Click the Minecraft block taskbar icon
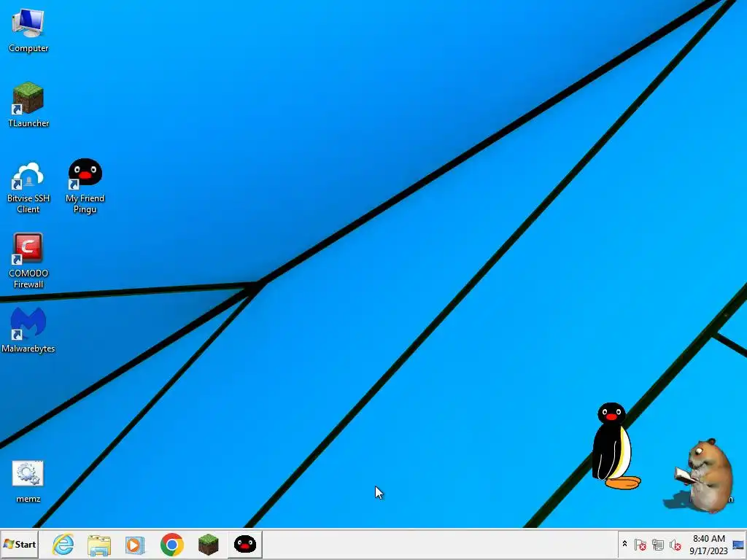 coord(208,544)
